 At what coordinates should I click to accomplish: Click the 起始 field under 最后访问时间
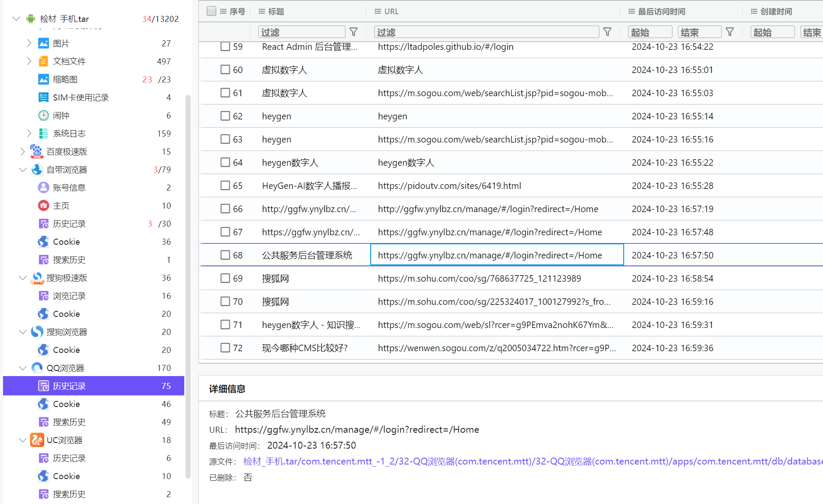pos(650,32)
